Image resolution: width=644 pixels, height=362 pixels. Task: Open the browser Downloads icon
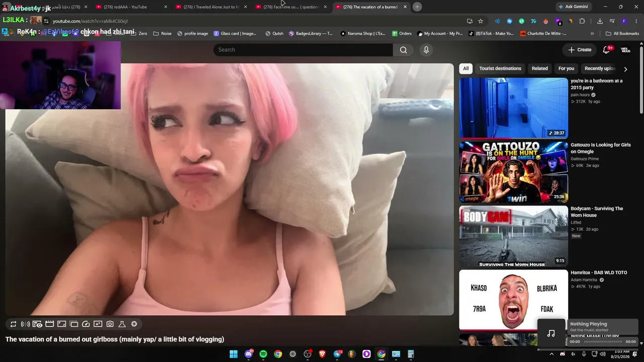pyautogui.click(x=600, y=21)
